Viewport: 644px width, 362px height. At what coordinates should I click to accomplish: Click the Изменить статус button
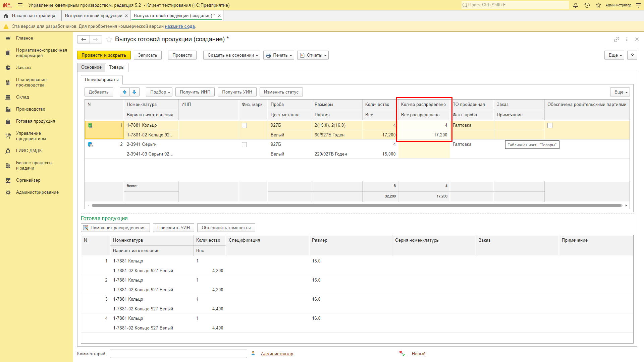[x=281, y=92]
